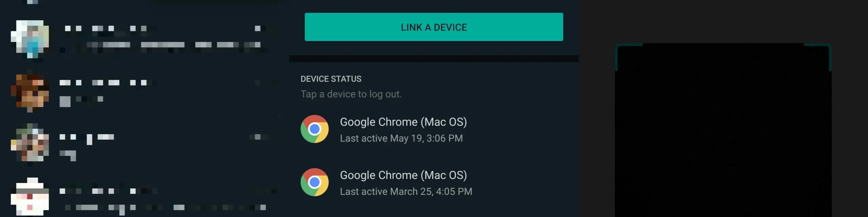Screen dimensions: 868x217
Task: Select Google Chrome device active May 19
Action: coord(403,122)
